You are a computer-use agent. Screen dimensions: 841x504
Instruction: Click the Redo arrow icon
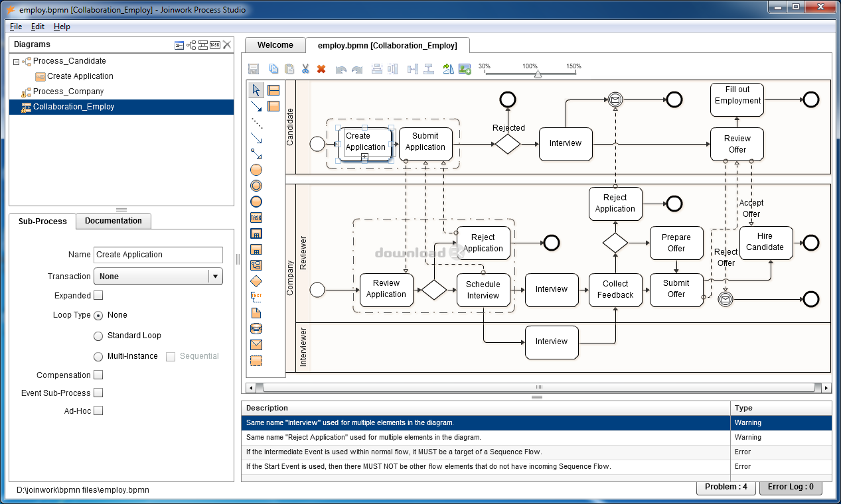(357, 69)
